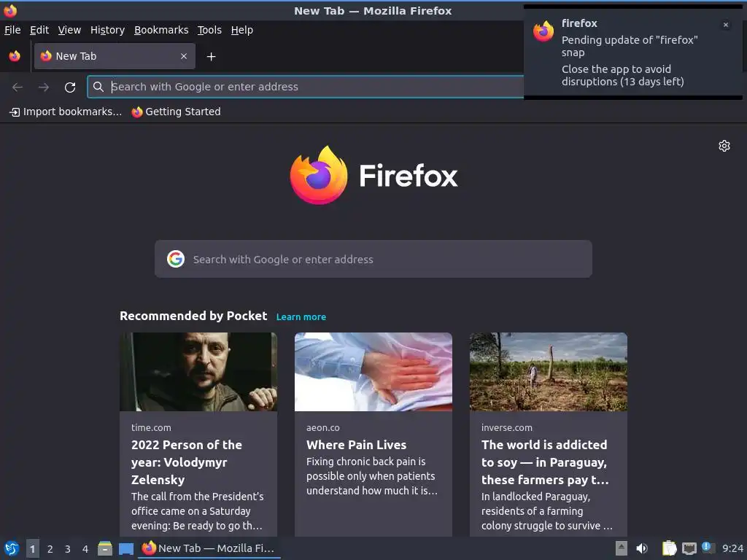Click the magnifier icon in the address bar
This screenshot has width=747, height=560.
click(98, 87)
